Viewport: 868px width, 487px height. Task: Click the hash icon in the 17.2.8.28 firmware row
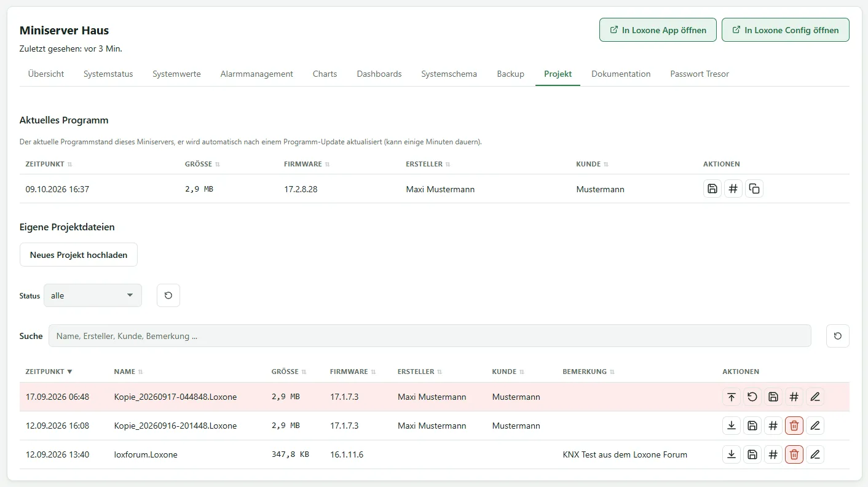tap(733, 189)
